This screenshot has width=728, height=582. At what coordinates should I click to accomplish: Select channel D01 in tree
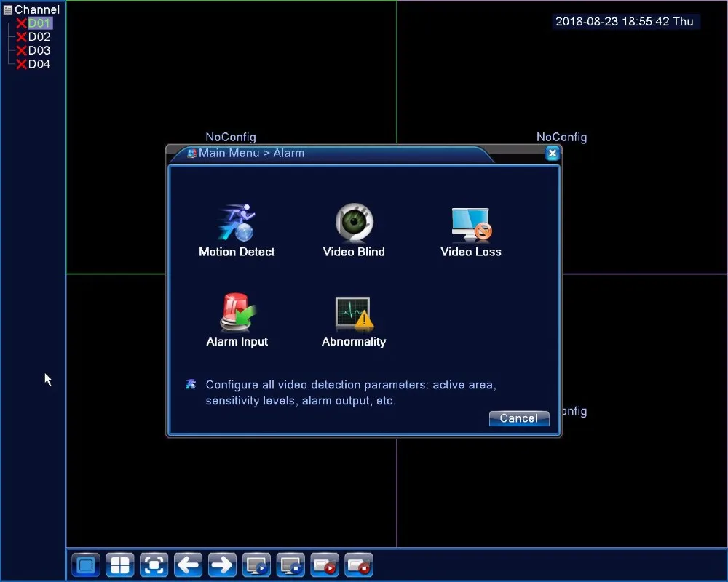[39, 23]
